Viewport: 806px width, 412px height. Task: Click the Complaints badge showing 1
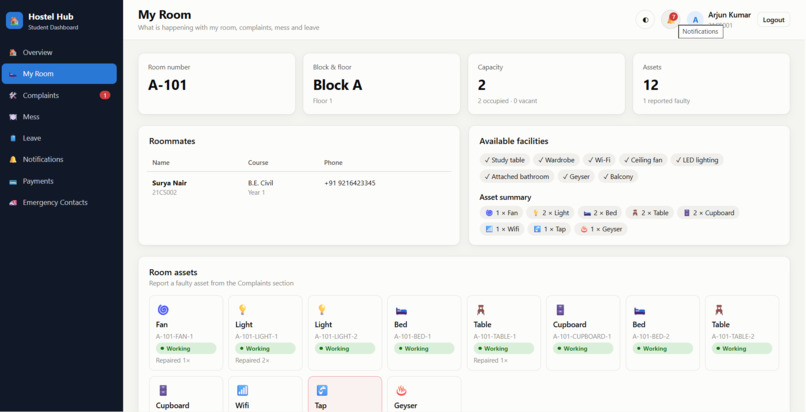[105, 95]
